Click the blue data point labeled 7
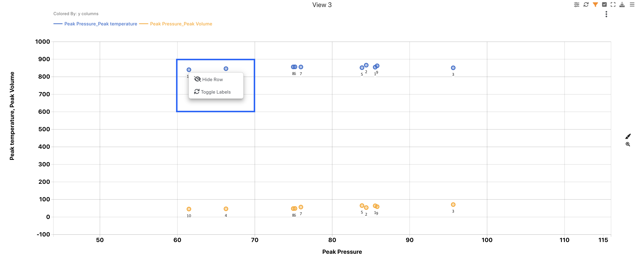This screenshot has width=644, height=278. [301, 67]
